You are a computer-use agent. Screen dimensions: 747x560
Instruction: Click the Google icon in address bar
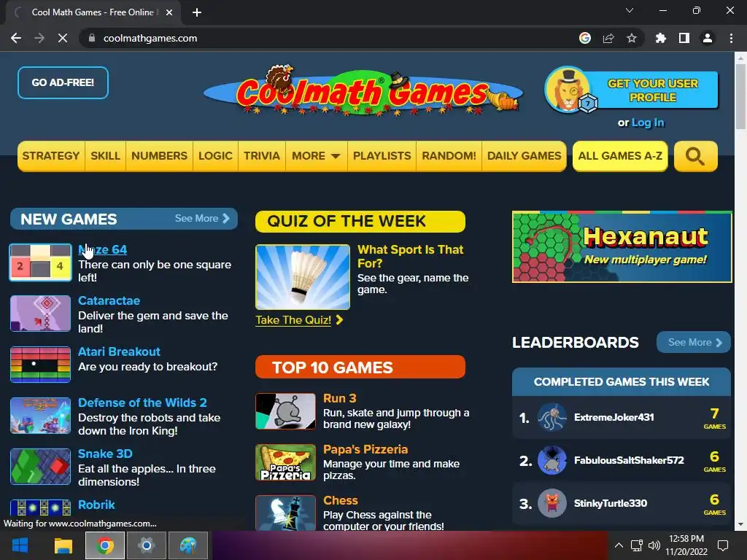585,38
